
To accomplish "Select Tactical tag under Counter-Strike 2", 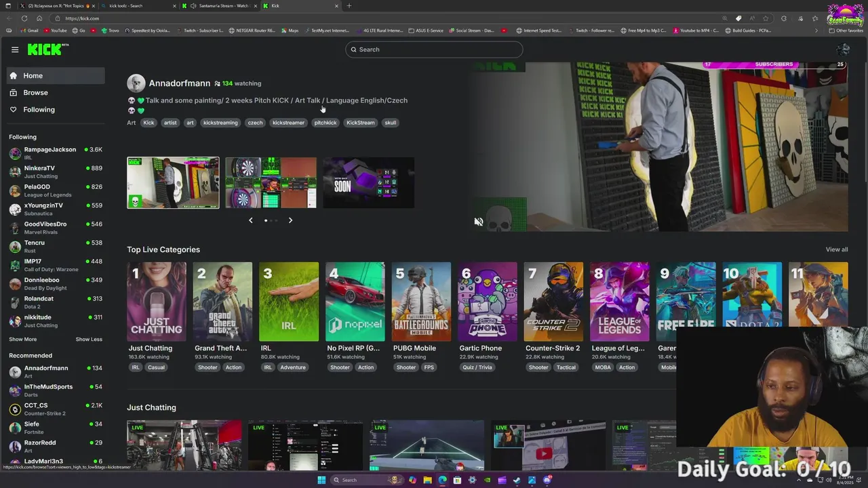I will (566, 367).
